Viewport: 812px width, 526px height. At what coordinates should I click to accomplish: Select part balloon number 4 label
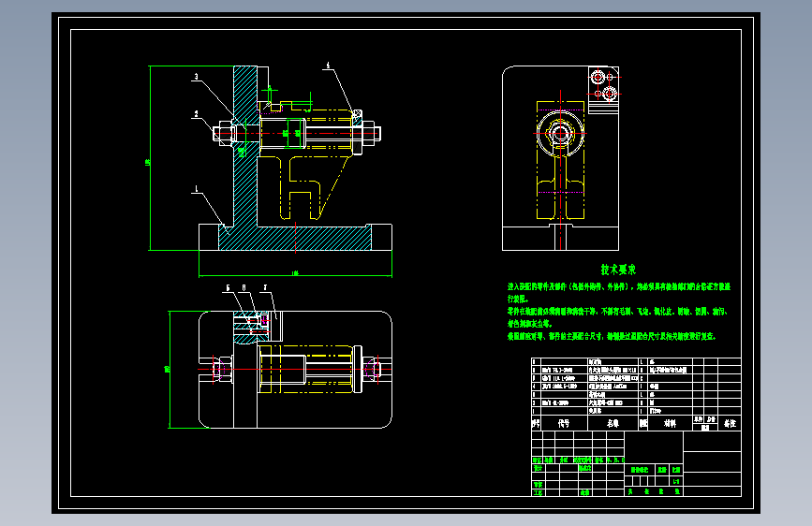tap(328, 66)
